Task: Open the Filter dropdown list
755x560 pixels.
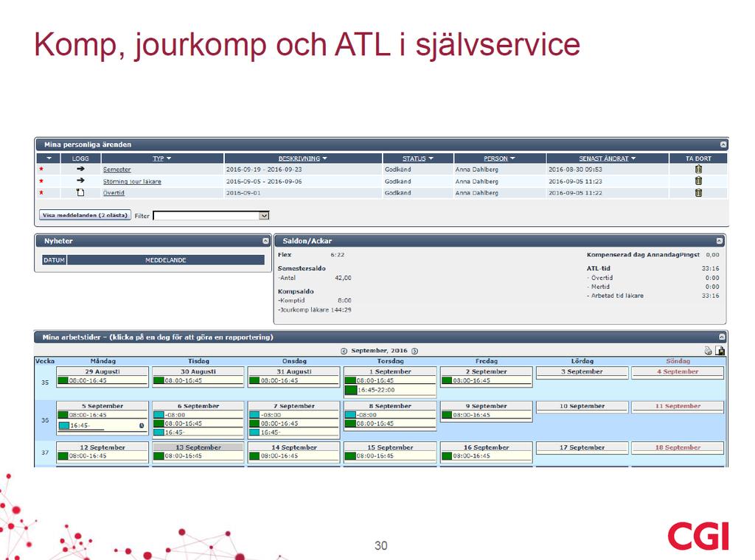Action: pyautogui.click(x=264, y=216)
